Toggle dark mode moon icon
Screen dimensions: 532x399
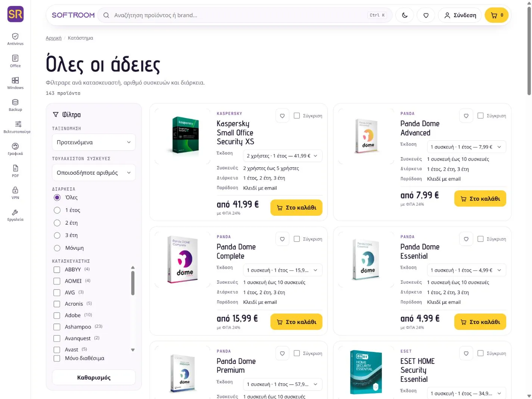[x=405, y=15]
